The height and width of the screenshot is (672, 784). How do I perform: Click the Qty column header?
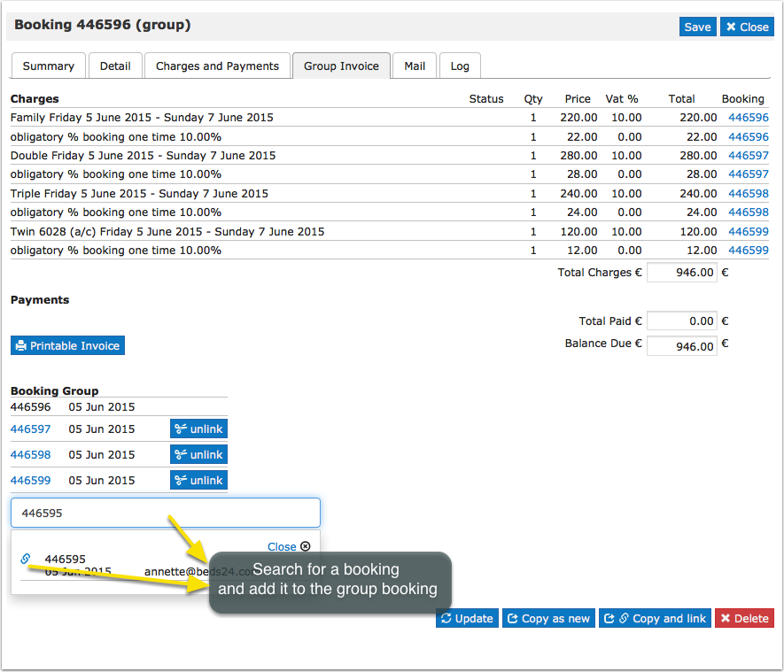click(x=533, y=99)
